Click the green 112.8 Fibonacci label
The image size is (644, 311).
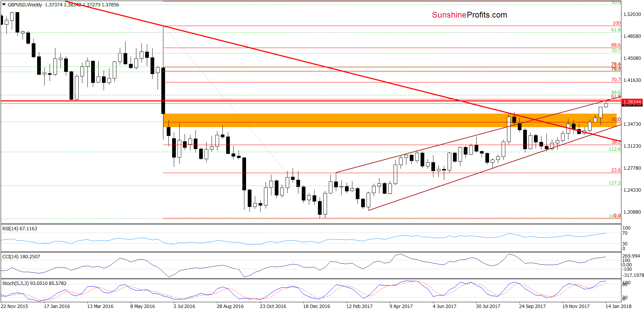click(615, 149)
